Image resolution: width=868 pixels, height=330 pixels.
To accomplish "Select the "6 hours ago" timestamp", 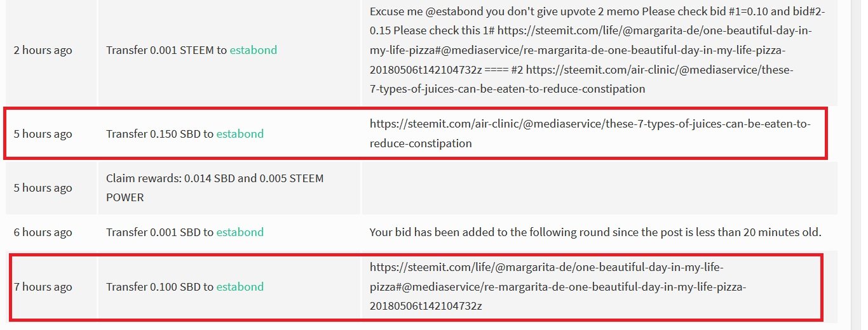I will 43,232.
